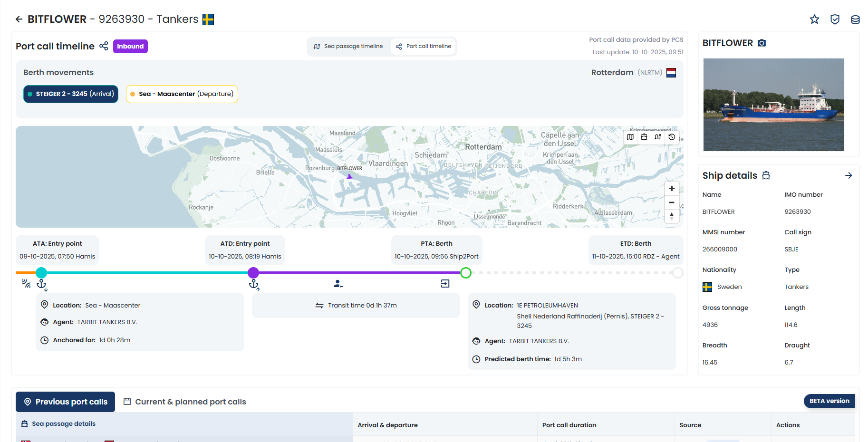This screenshot has height=442, width=868.
Task: Open Current & planned port calls tab
Action: tap(185, 402)
